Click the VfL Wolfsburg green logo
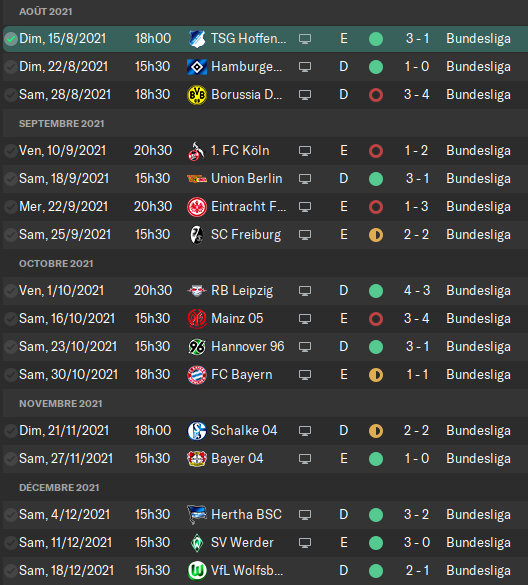Screen dimensions: 528x585 pos(197,571)
